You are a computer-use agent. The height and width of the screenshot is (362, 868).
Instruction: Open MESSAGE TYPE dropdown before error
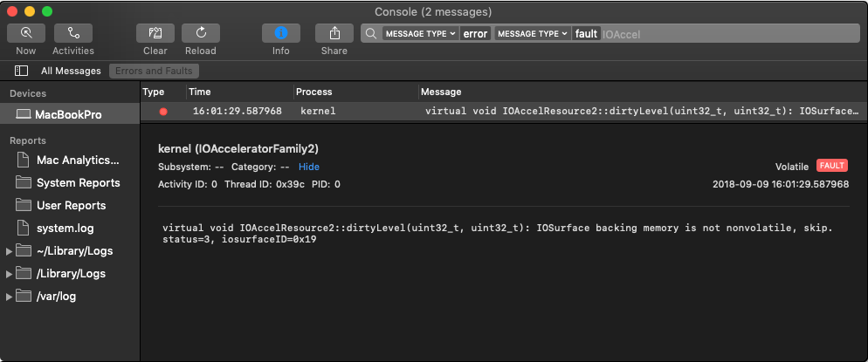pyautogui.click(x=420, y=34)
